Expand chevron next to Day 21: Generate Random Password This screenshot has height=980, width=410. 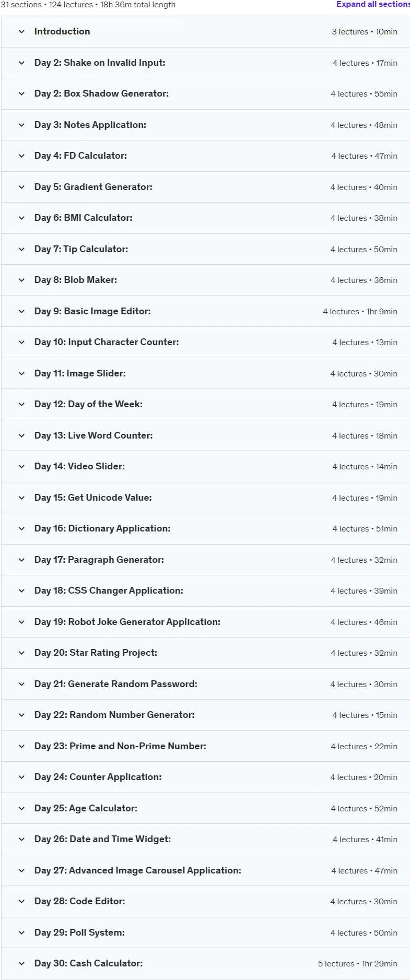click(21, 684)
